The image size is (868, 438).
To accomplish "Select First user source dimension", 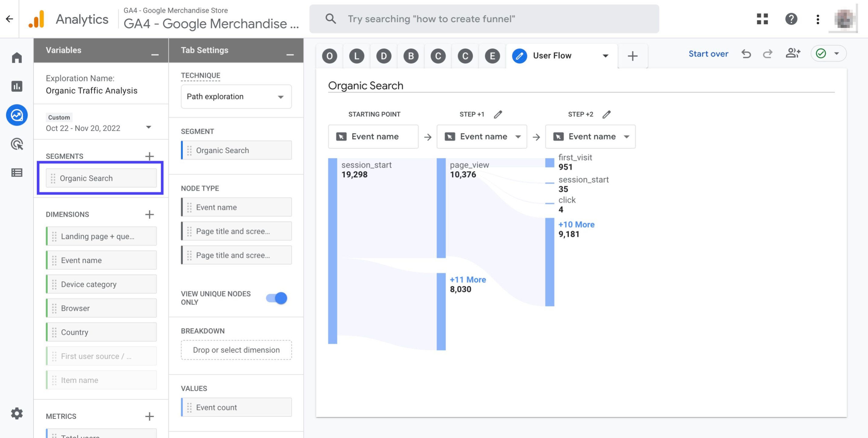I will [101, 356].
